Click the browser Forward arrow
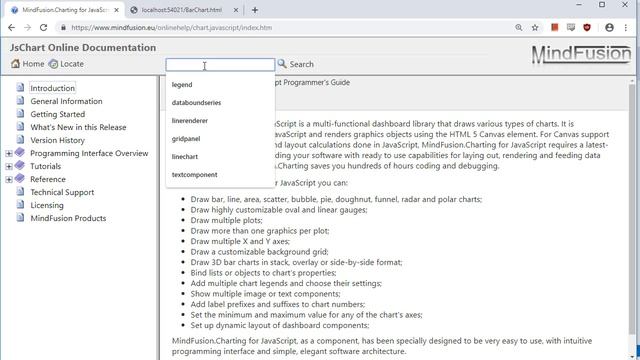 (x=27, y=27)
